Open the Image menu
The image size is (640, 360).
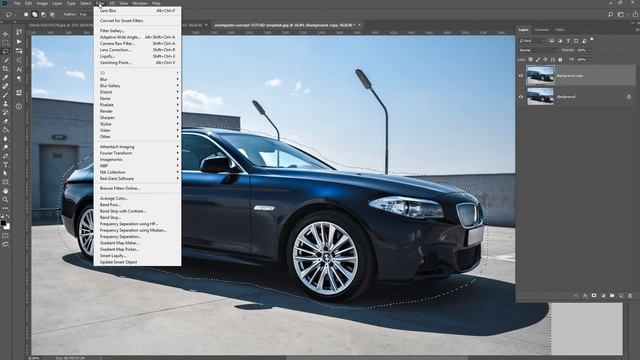coord(42,3)
